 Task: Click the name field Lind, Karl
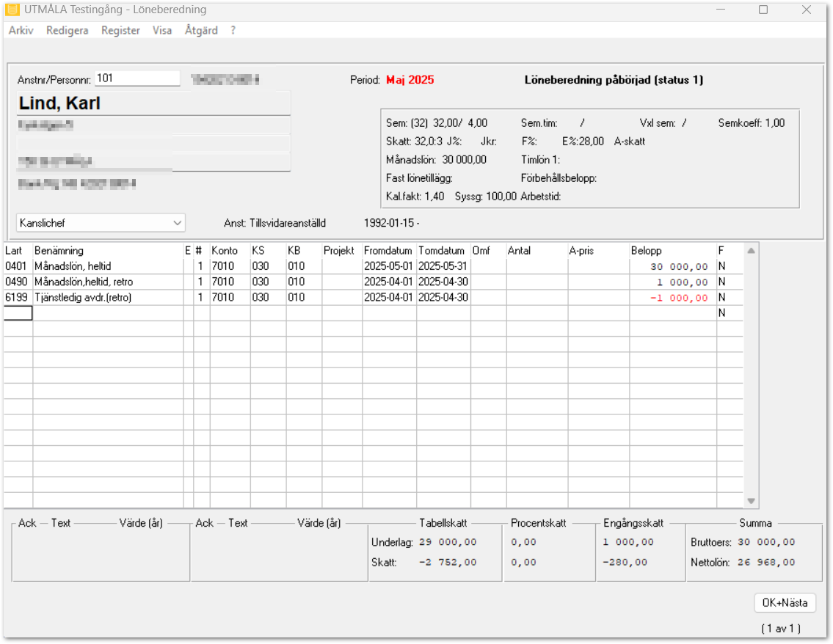click(x=153, y=103)
